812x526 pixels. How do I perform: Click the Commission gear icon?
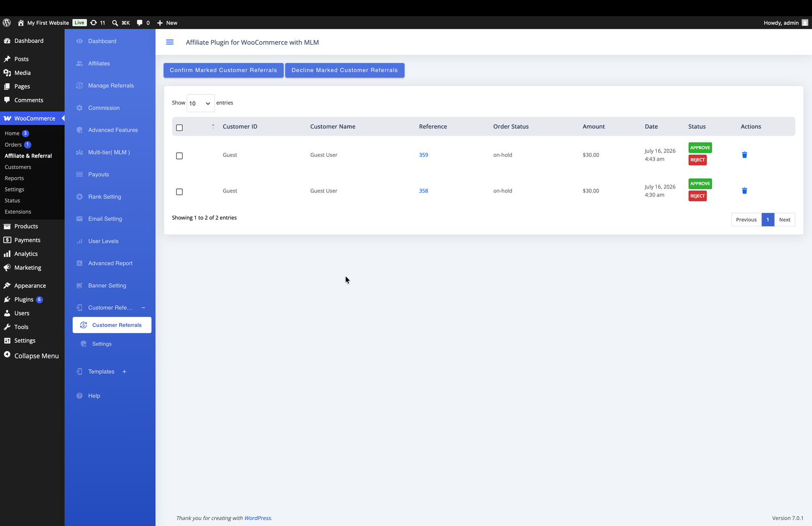(x=80, y=108)
